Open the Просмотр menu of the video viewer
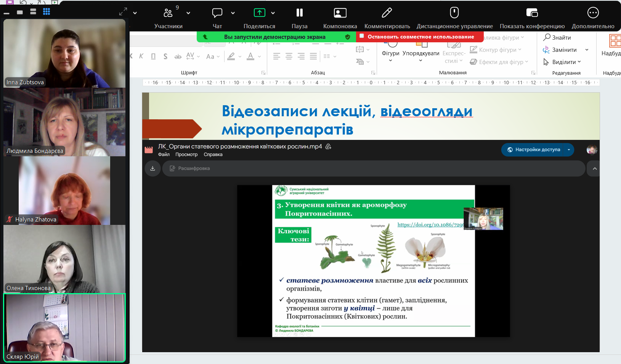The image size is (621, 364). point(186,154)
